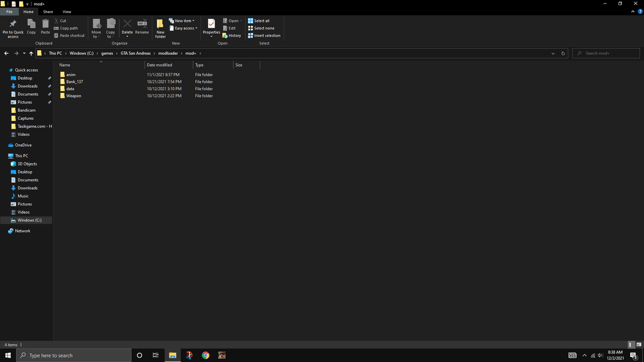Collapse the ribbon with chevron

click(634, 12)
